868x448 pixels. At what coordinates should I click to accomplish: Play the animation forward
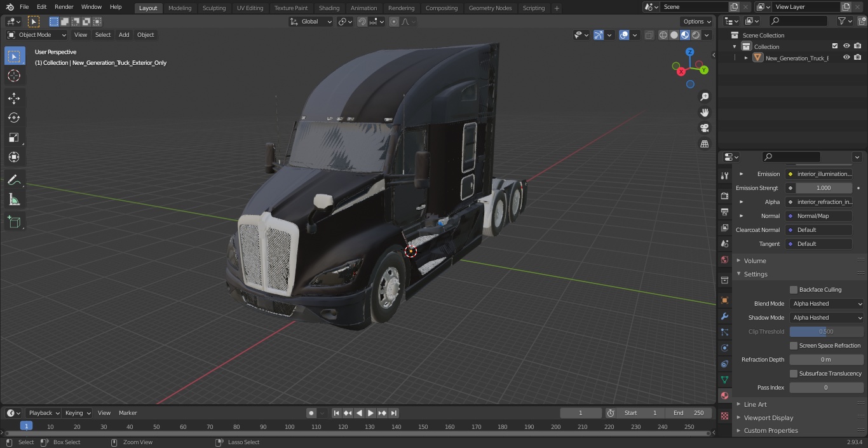[370, 413]
